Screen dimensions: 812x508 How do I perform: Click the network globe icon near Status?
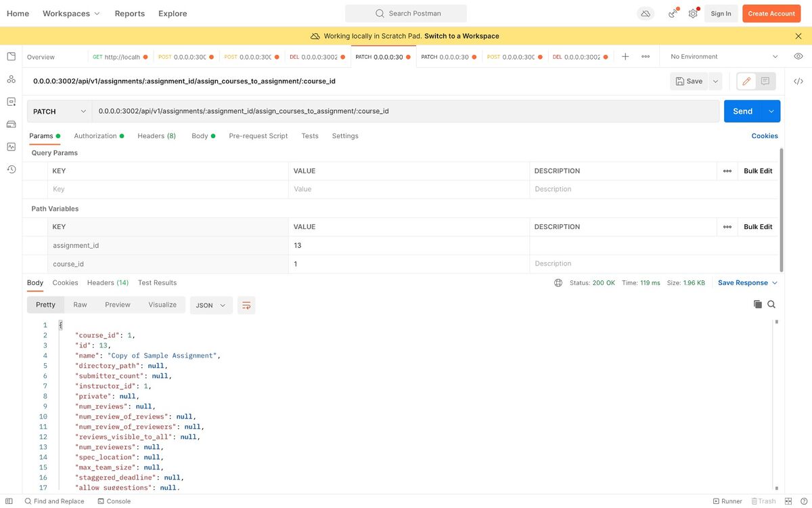pyautogui.click(x=558, y=283)
